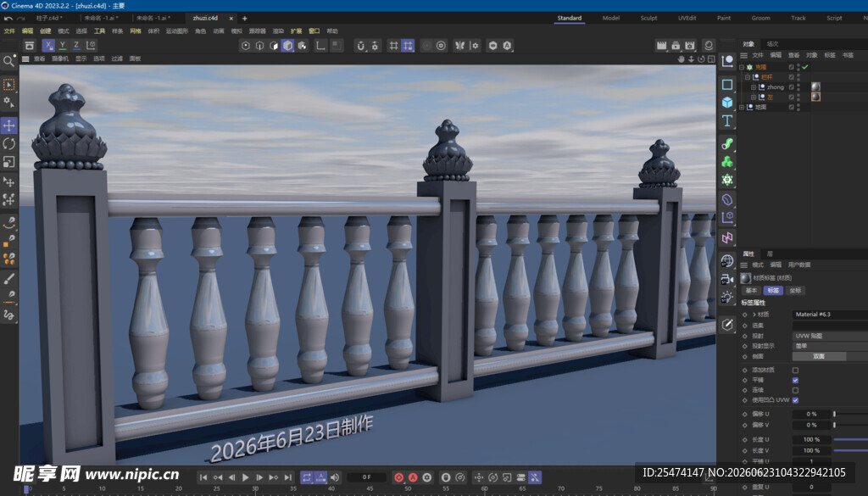Viewport: 868px width, 496px height.
Task: Expand the 地面 object tree node
Action: point(742,107)
